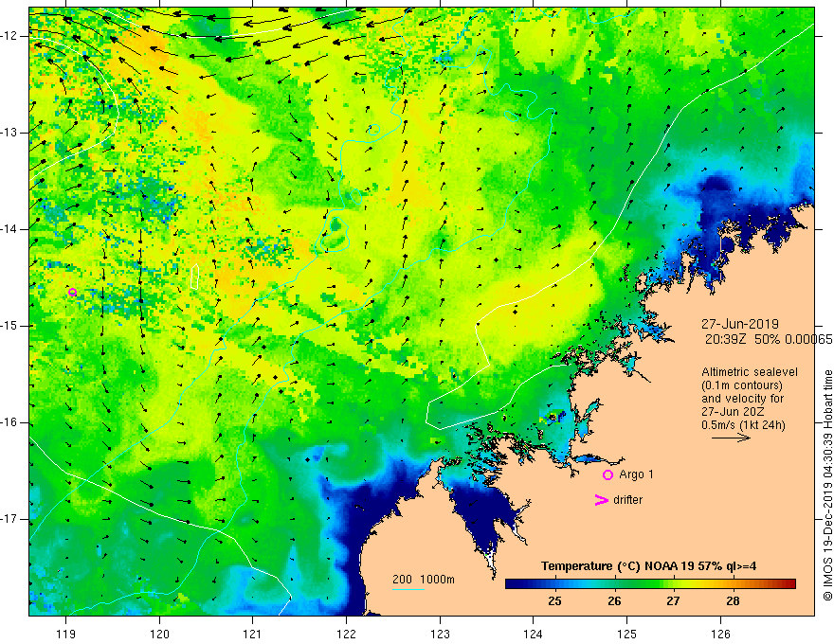Click the '200 1000m' depth contour label
Image resolution: width=834 pixels, height=644 pixels.
tap(424, 580)
